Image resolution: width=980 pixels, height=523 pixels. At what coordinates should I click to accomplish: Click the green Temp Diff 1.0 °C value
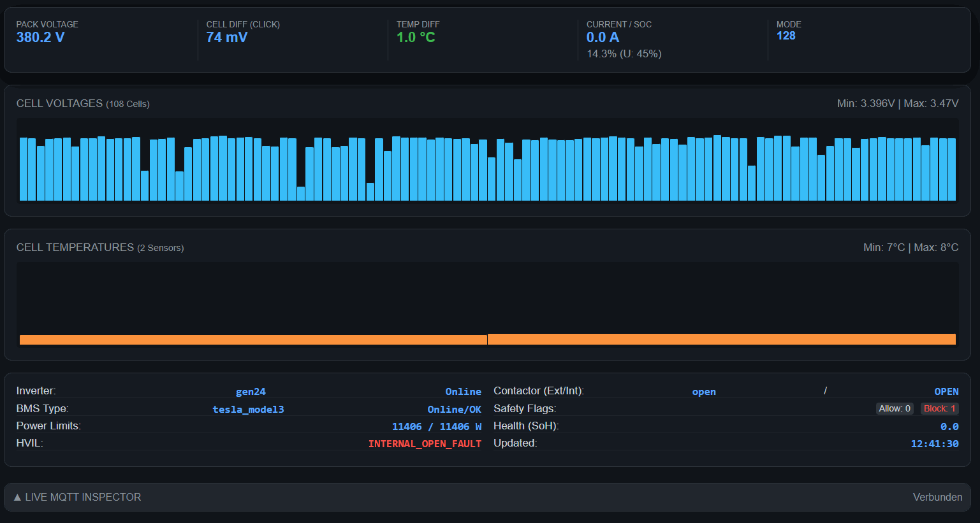(x=416, y=38)
